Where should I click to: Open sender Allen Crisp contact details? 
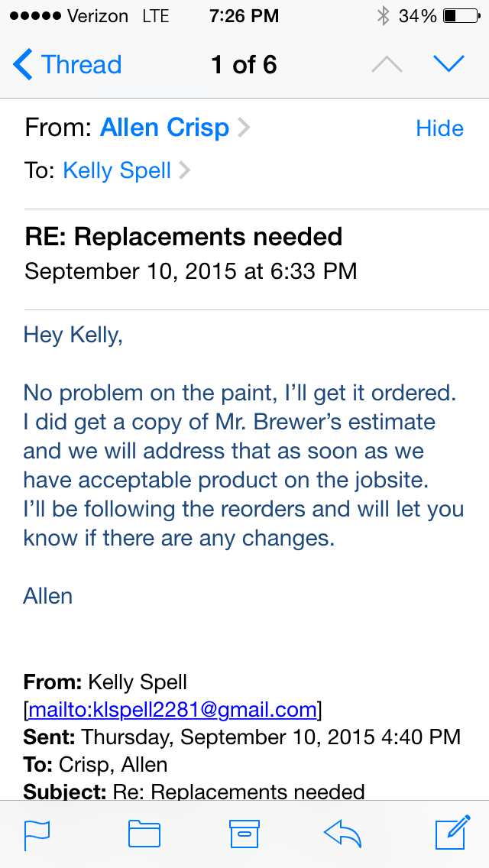tap(165, 128)
